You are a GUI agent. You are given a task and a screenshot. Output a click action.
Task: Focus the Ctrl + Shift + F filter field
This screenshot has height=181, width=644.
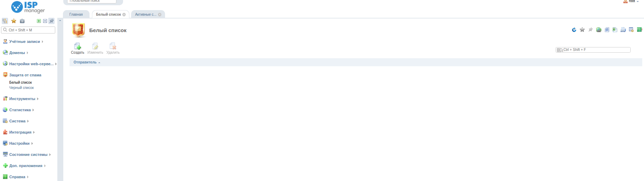593,50
